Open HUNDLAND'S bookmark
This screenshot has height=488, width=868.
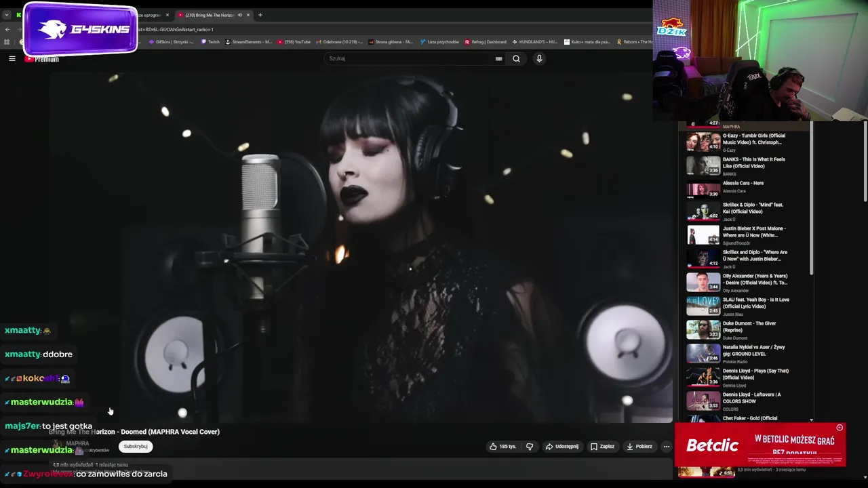tap(535, 42)
